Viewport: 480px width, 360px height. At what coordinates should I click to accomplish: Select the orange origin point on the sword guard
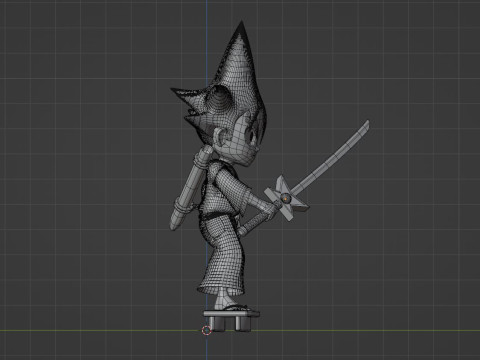pos(285,199)
